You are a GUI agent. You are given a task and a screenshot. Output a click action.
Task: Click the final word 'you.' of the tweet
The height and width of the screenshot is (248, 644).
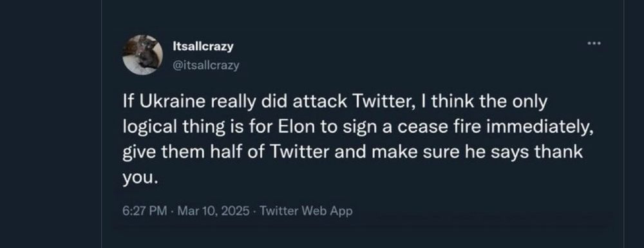(x=140, y=178)
